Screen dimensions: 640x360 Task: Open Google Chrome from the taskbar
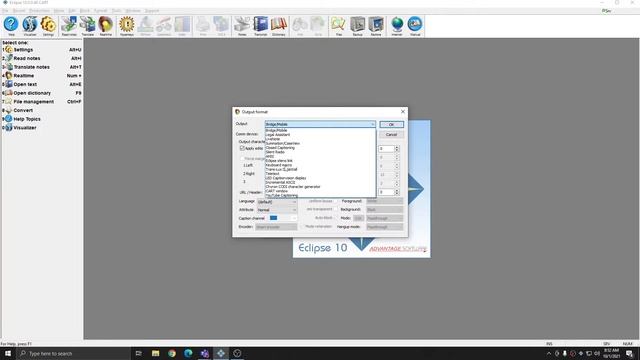[172, 353]
